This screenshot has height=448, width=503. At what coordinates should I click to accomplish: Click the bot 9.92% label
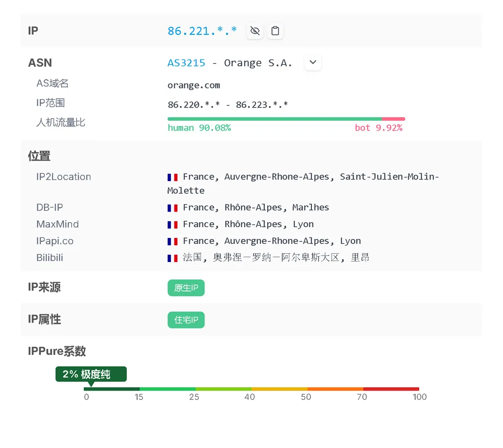pos(379,128)
